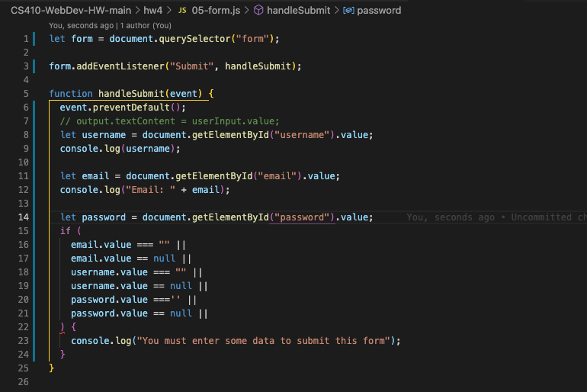The image size is (587, 392).
Task: Click the underlined "password" string on line 14
Action: pyautogui.click(x=302, y=217)
